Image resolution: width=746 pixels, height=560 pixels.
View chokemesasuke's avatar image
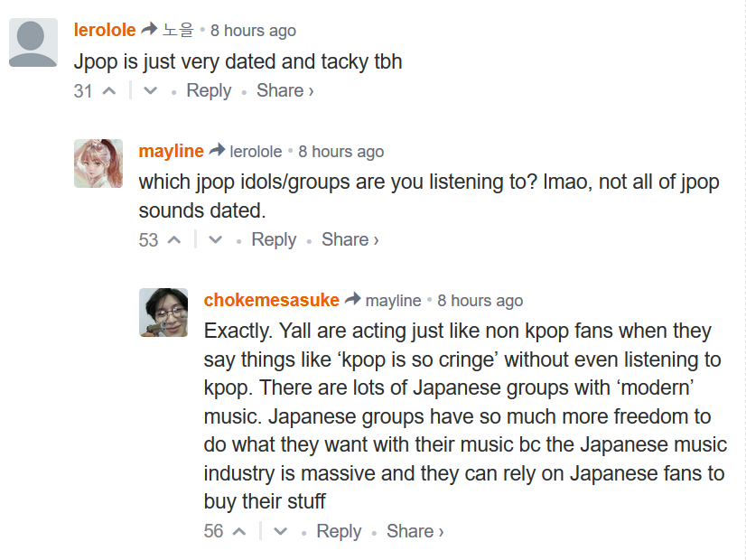click(163, 313)
